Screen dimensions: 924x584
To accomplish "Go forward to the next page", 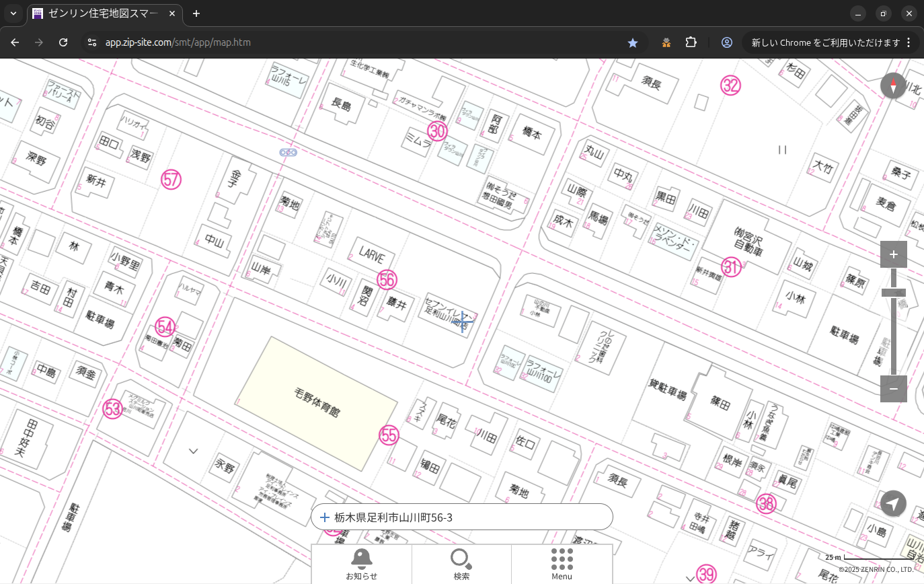I will (x=39, y=42).
